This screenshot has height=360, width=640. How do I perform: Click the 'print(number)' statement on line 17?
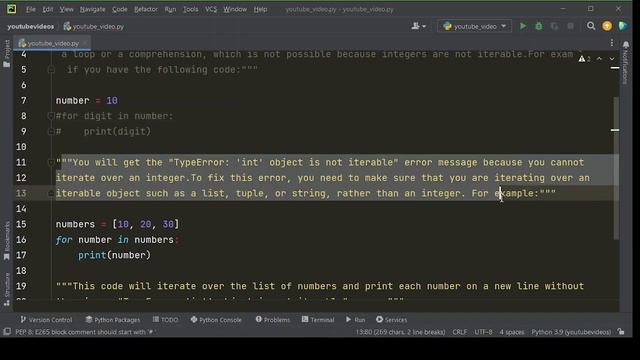coord(114,255)
